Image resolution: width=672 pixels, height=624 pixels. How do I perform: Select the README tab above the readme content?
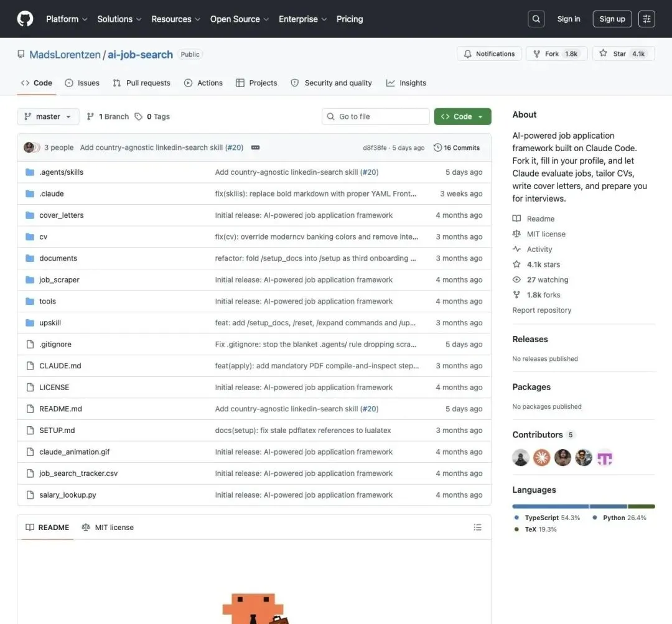(47, 527)
